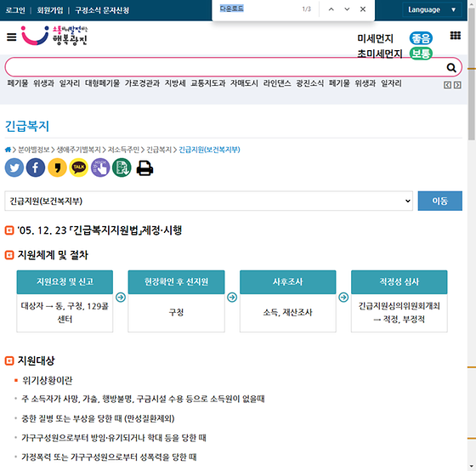Select keyword 지방세
This screenshot has height=471, width=476.
pos(175,83)
